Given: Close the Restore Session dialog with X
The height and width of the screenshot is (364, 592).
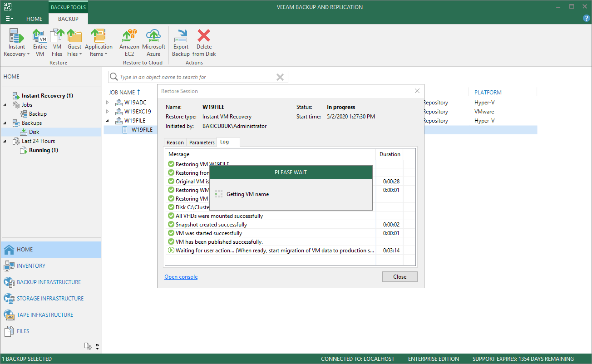Looking at the screenshot, I should (417, 91).
